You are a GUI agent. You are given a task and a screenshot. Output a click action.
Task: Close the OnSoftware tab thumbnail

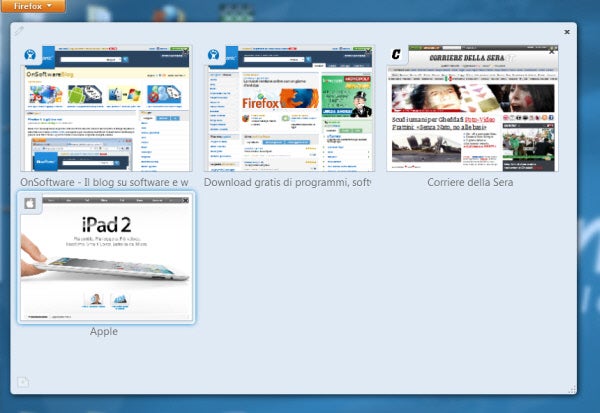[x=185, y=51]
